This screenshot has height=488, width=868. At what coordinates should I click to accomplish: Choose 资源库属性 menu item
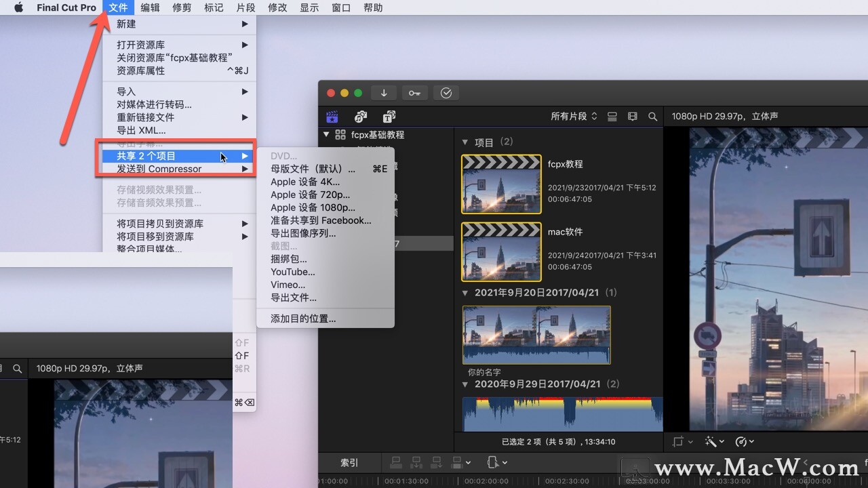[x=180, y=70]
